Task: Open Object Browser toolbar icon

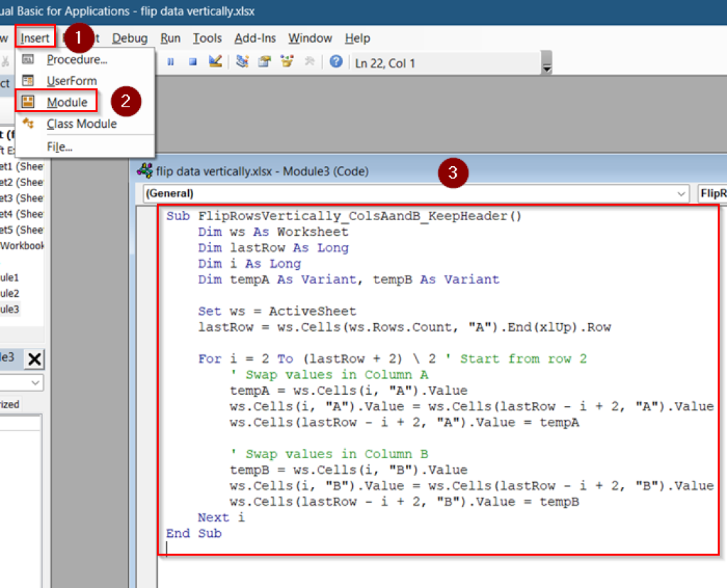Action: point(287,62)
